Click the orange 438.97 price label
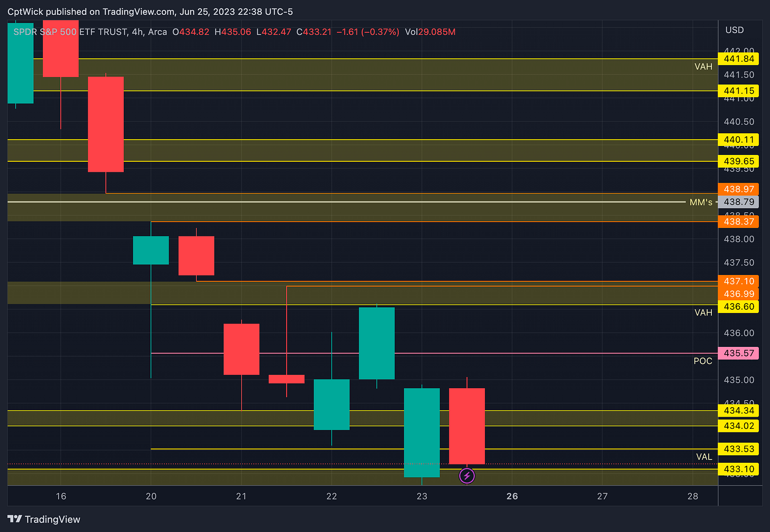This screenshot has width=770, height=532. [738, 189]
